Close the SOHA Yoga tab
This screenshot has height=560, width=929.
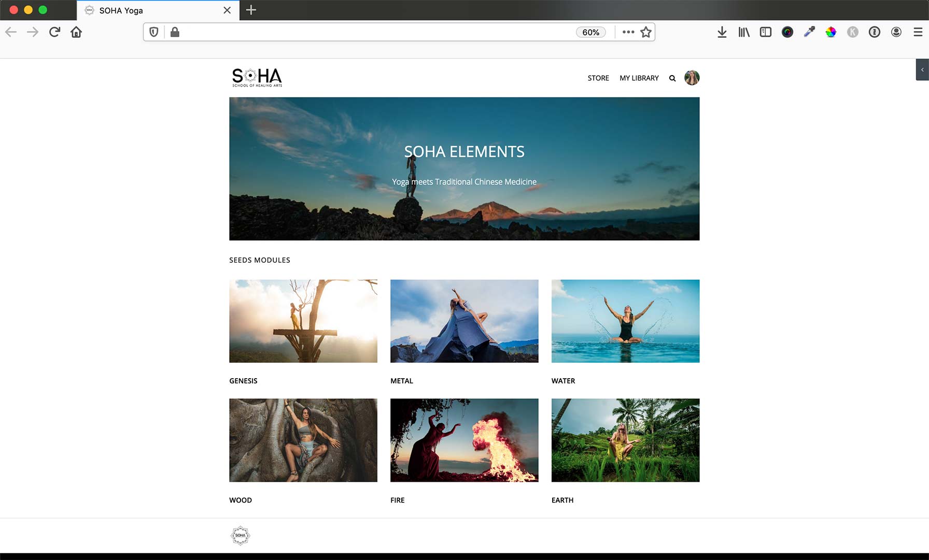coord(227,10)
